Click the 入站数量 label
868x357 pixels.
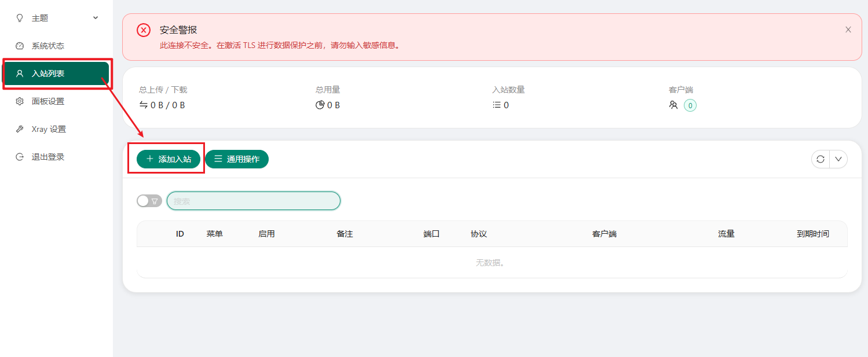tap(508, 90)
